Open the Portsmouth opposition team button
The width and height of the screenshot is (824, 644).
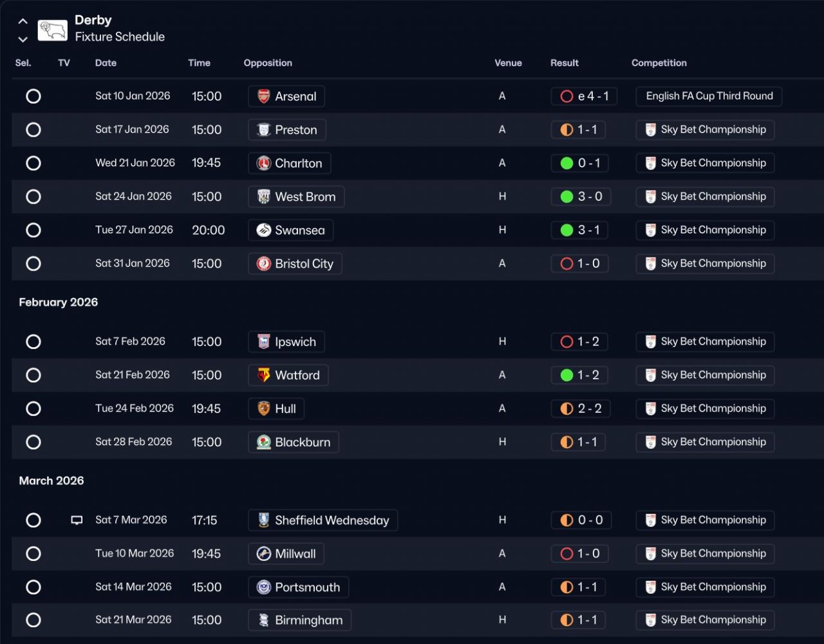point(298,587)
